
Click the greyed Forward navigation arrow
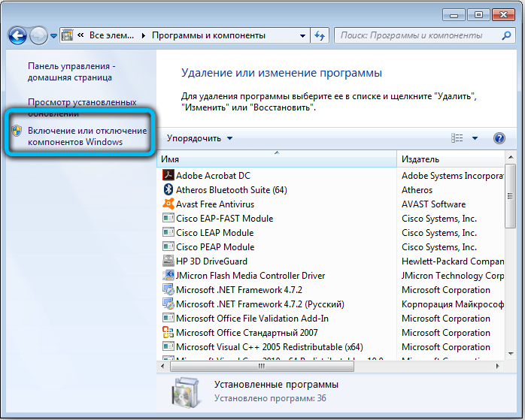[x=38, y=35]
